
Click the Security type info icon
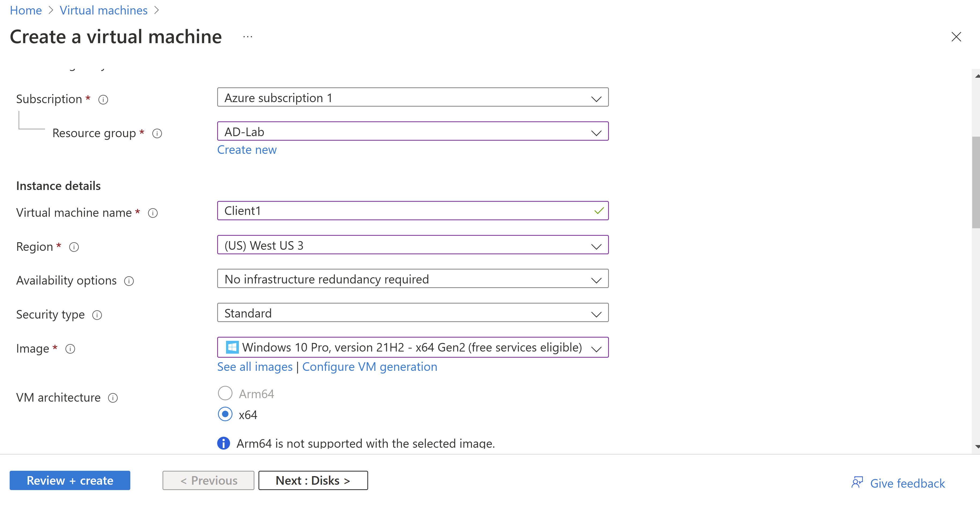point(97,315)
